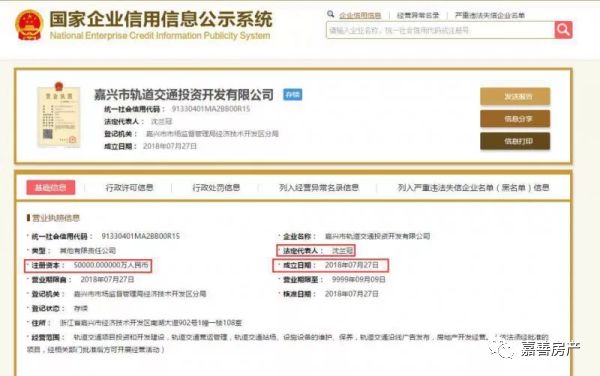The image size is (600, 376).
Task: Open the 列入严重违法失信企业名单(黑名单)信息 tab
Action: coord(473,187)
